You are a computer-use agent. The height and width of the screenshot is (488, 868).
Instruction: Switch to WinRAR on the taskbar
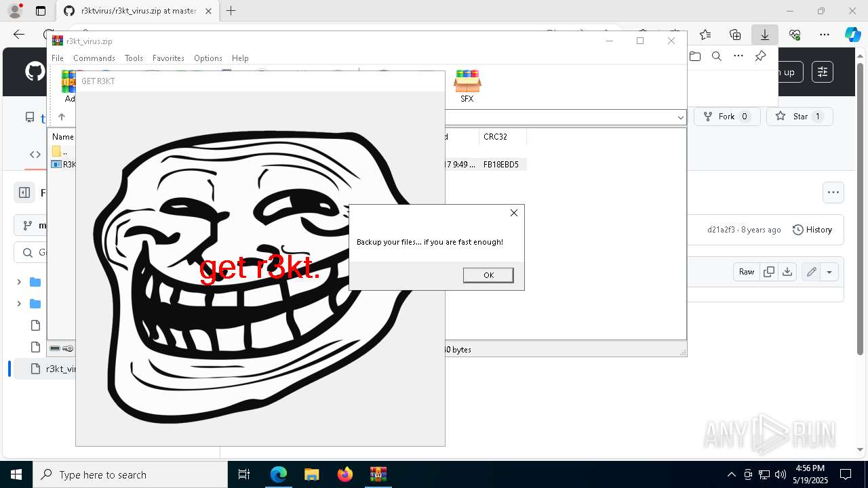pyautogui.click(x=378, y=474)
